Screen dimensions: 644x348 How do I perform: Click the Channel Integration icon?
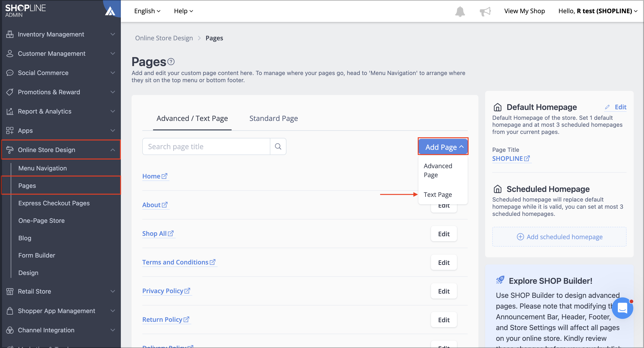pos(10,330)
